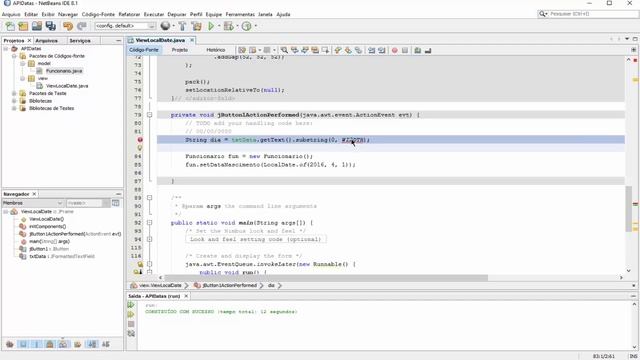The height and width of the screenshot is (360, 640).
Task: Click the Re-run green arrows icon in output
Action: (x=131, y=304)
